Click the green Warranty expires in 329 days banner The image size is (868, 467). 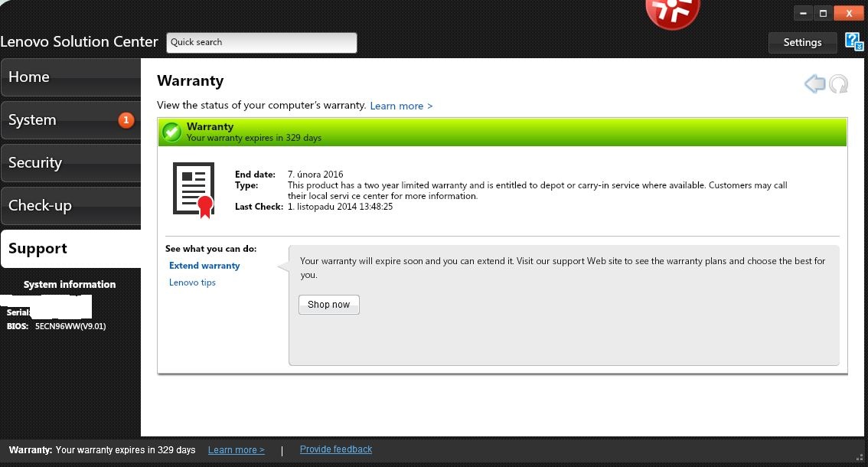502,132
